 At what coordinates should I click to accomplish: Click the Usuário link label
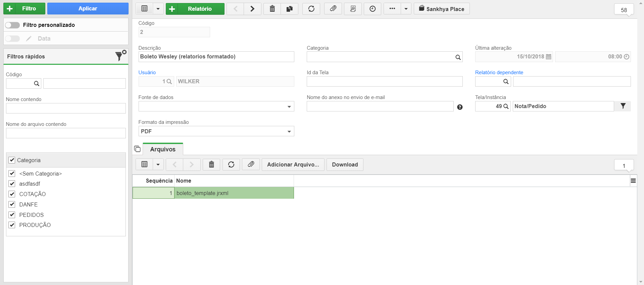click(147, 73)
